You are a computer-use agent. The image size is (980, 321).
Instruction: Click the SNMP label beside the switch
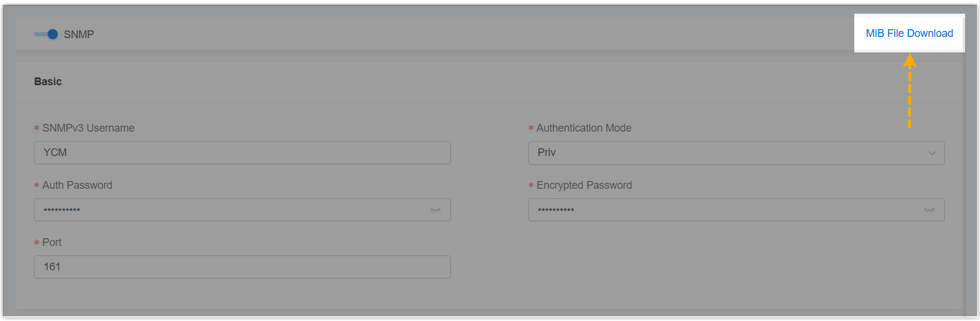pos(79,35)
